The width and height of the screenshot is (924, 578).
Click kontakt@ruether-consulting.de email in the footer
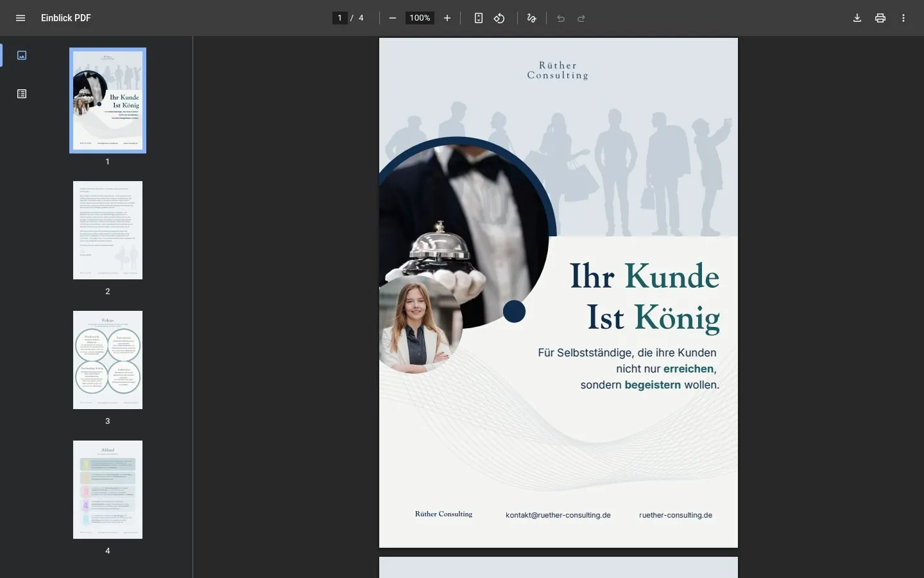[x=558, y=515]
